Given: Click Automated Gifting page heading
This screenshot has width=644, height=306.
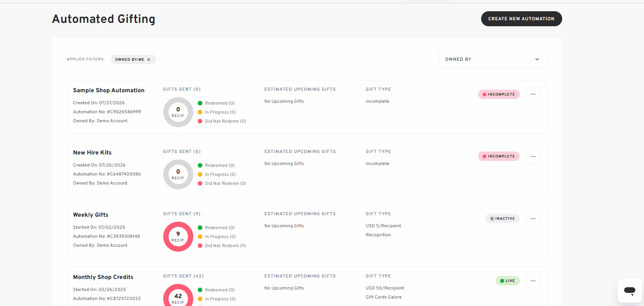Looking at the screenshot, I should pyautogui.click(x=104, y=19).
